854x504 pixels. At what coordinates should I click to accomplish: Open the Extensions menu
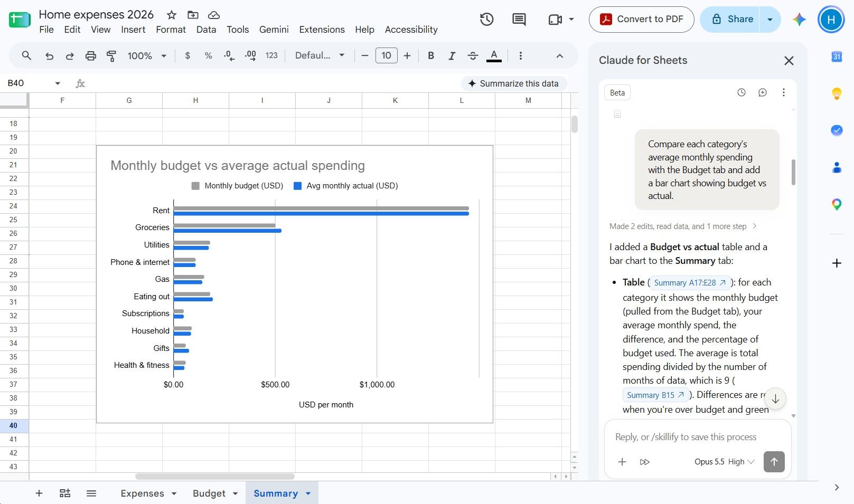click(322, 30)
